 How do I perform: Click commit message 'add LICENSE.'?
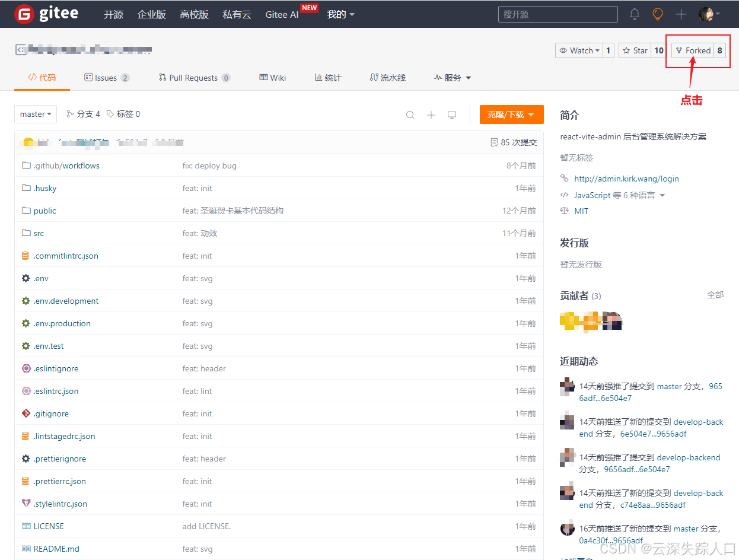[206, 526]
